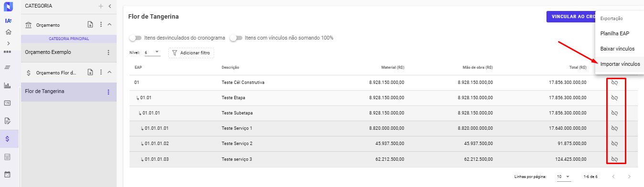Select the Planilha EAP menu item
The height and width of the screenshot is (187, 644).
pos(615,33)
